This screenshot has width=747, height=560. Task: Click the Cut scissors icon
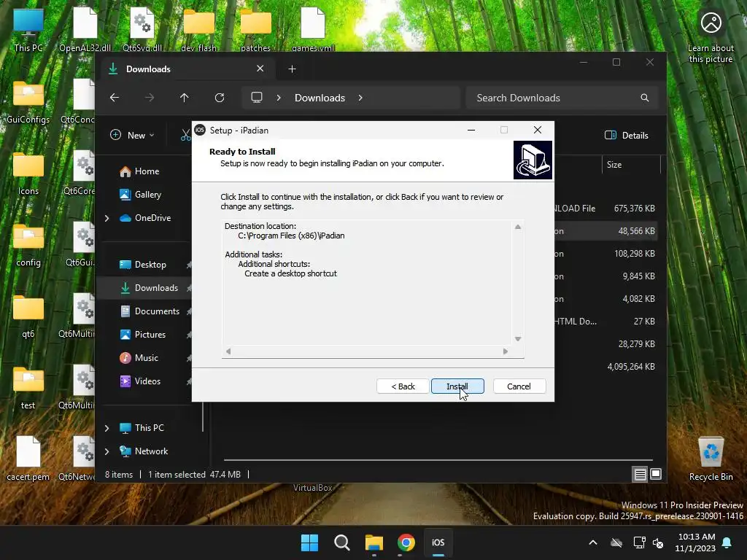coord(185,135)
